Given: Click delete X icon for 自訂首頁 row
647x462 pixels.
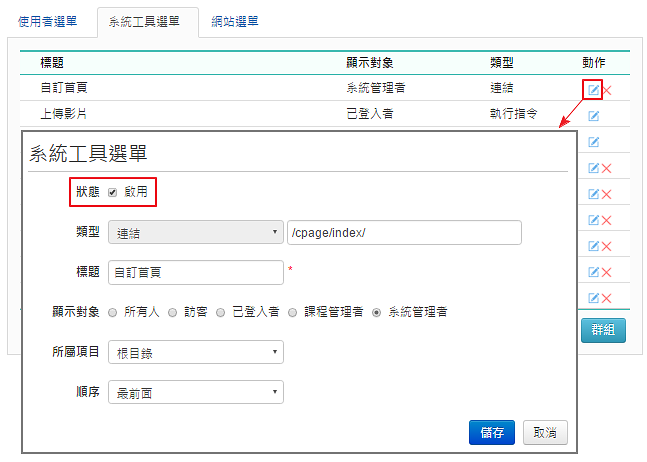Looking at the screenshot, I should [607, 90].
